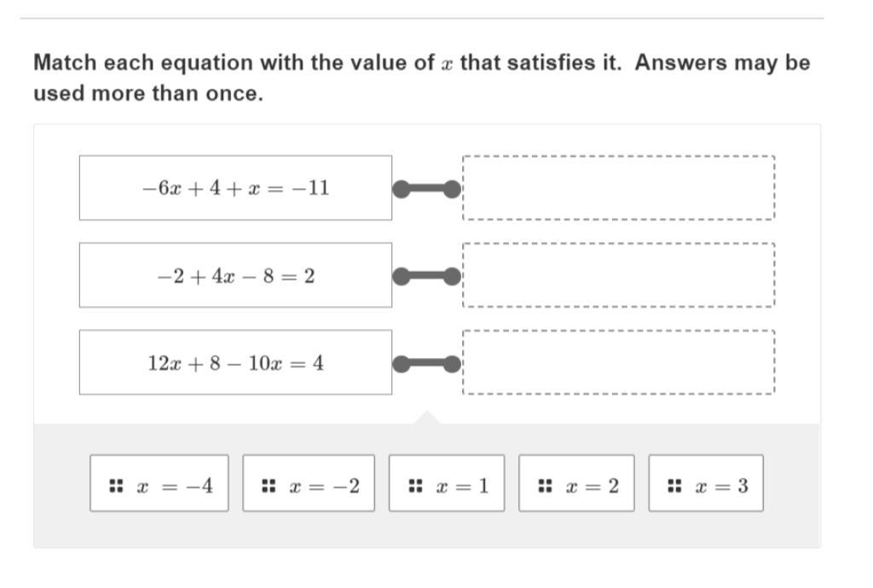Click drag handle icon on x = 1 tile

(415, 486)
